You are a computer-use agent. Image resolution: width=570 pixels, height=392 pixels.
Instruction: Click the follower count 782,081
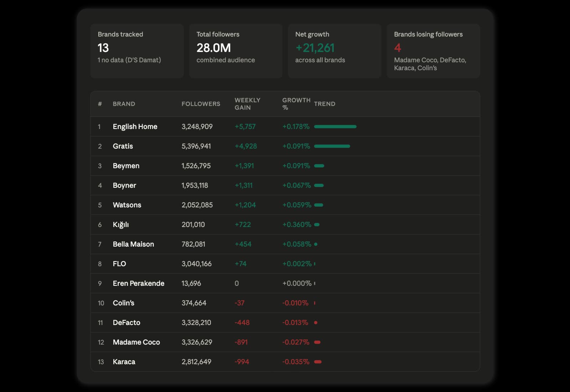click(193, 244)
